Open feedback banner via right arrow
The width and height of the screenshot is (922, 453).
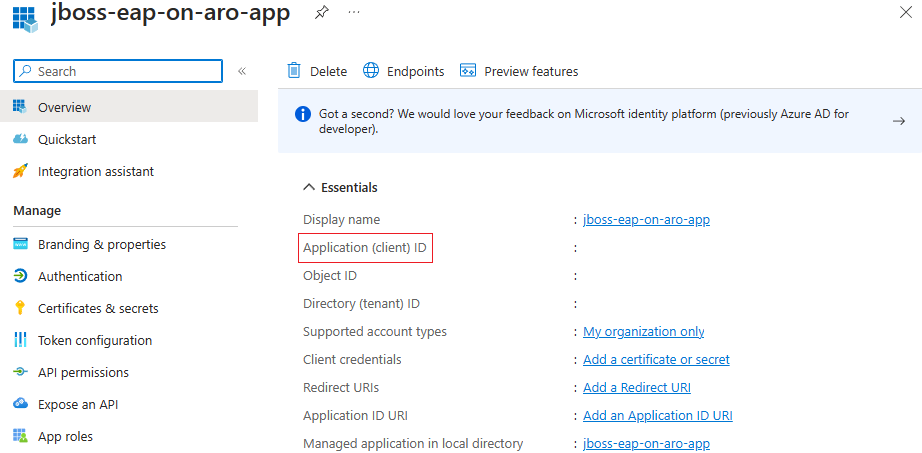click(x=898, y=121)
